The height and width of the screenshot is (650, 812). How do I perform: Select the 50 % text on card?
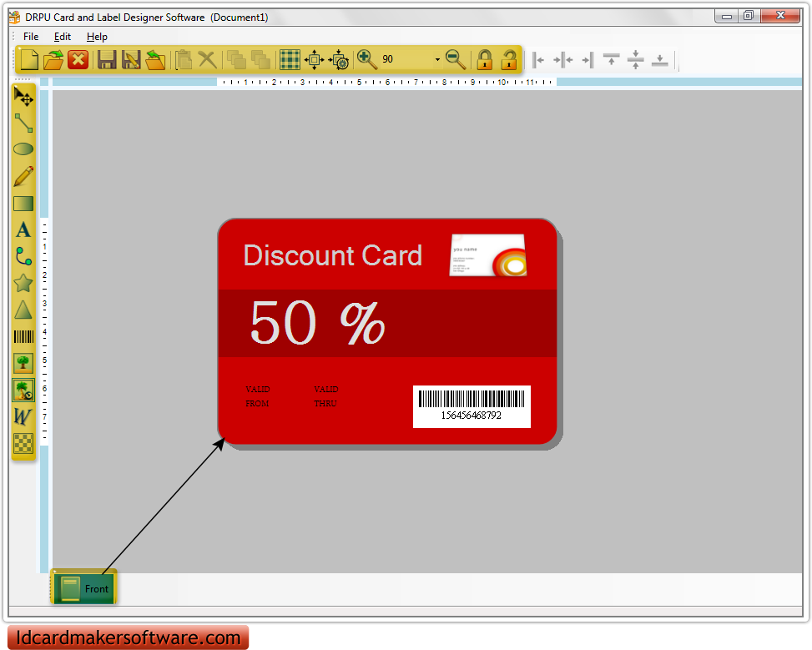[x=317, y=323]
